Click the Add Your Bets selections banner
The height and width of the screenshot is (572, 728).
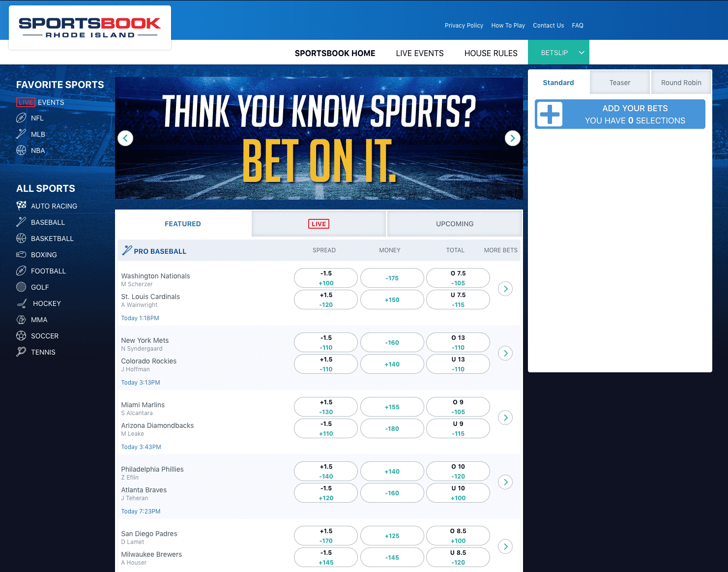(x=620, y=114)
